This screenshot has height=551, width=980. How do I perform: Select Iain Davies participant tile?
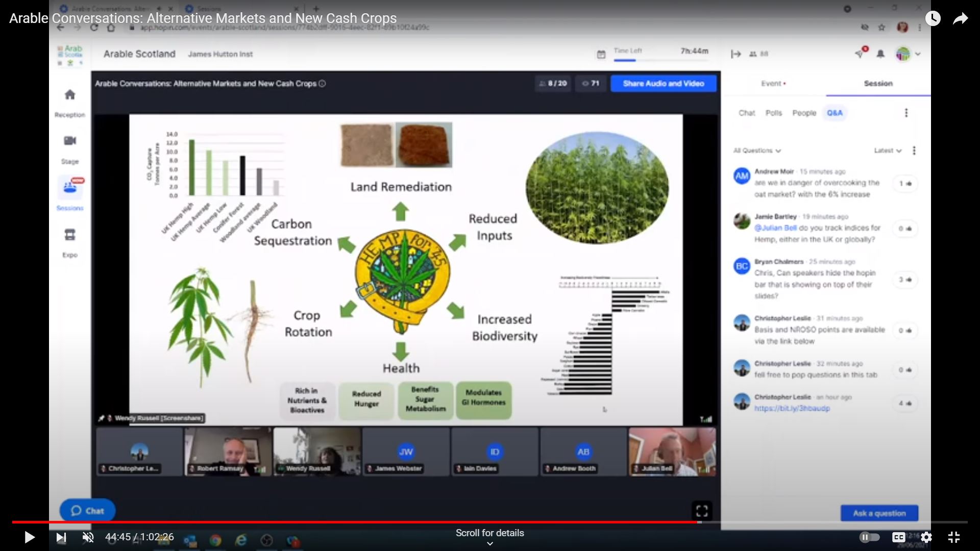click(x=495, y=452)
